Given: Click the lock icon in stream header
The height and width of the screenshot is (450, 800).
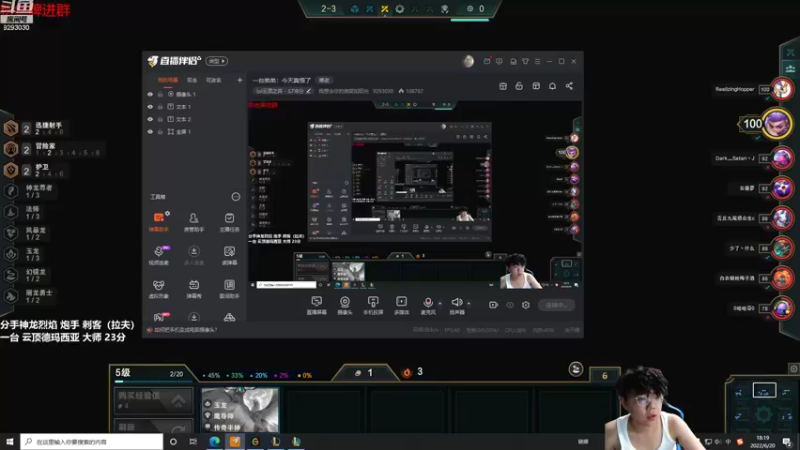Looking at the screenshot, I should (x=519, y=86).
